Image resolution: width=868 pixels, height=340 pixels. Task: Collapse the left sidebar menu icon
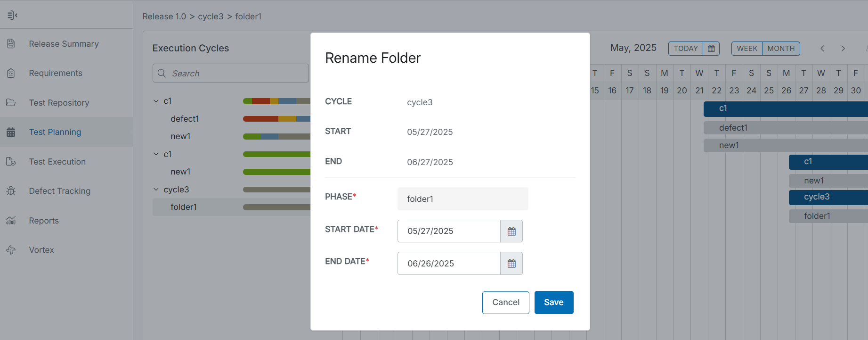[x=12, y=16]
